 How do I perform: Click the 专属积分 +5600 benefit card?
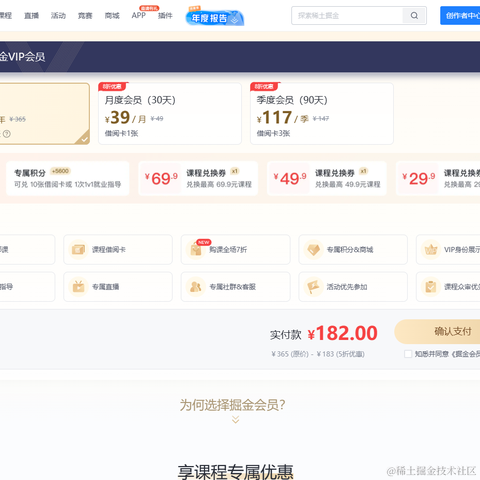[x=68, y=178]
